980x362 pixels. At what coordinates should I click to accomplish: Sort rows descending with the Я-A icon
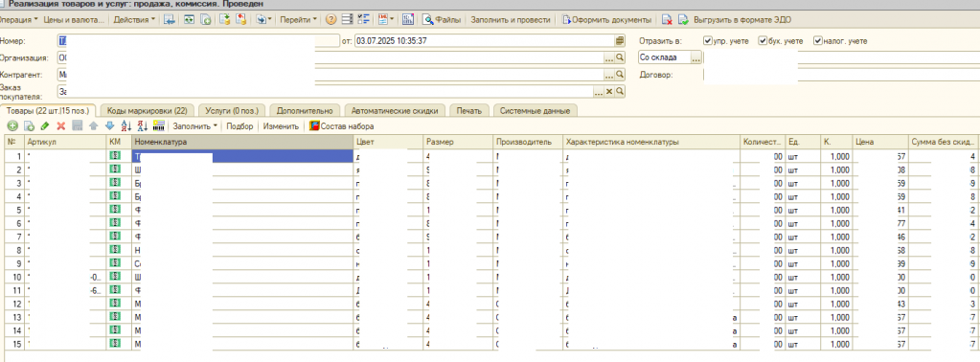(142, 126)
